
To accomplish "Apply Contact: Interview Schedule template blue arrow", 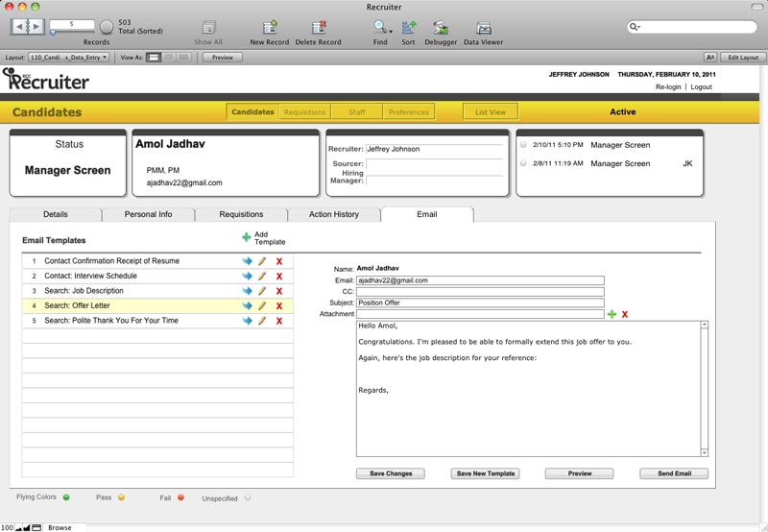I will tap(247, 276).
